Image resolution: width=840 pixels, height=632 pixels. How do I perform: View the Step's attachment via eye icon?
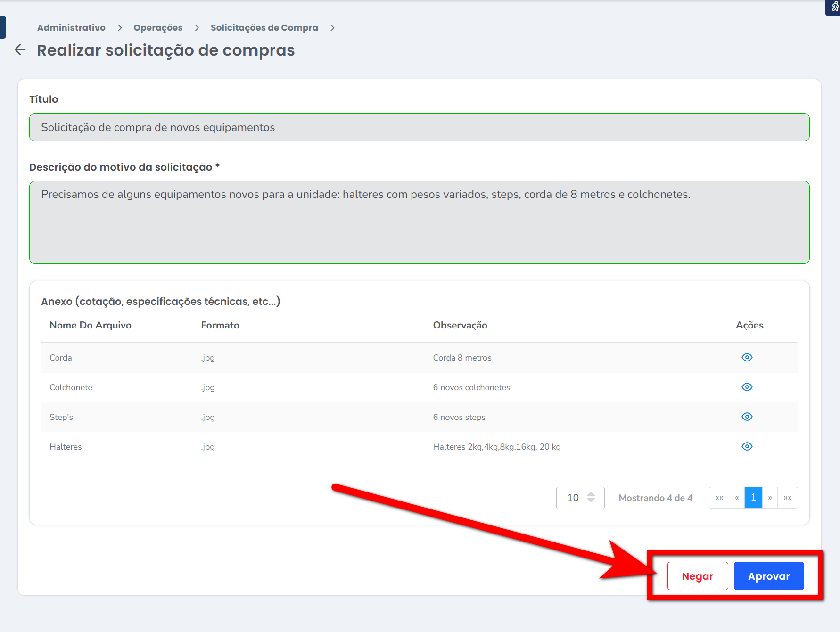pos(747,417)
